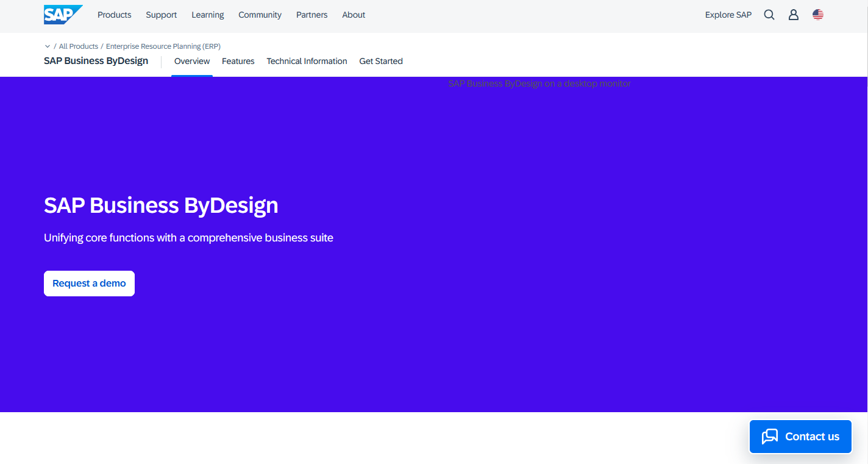868x464 pixels.
Task: Click the Contact us button
Action: click(x=800, y=437)
